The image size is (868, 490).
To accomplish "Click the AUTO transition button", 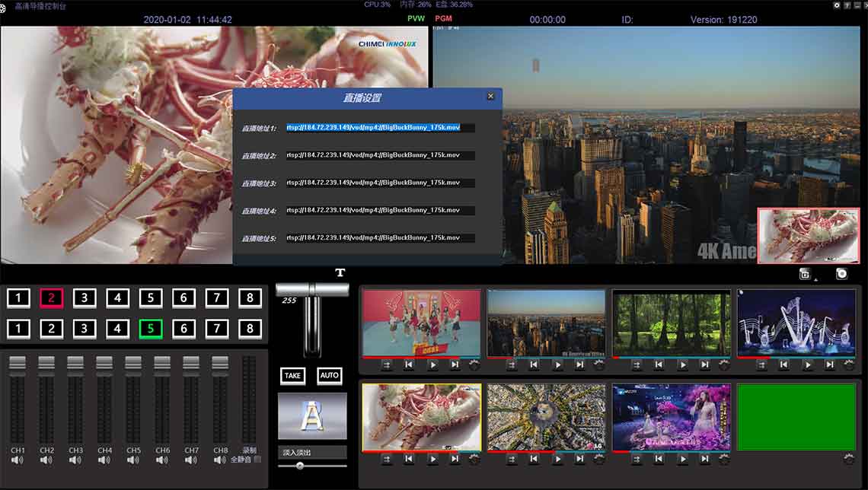I will tap(330, 376).
